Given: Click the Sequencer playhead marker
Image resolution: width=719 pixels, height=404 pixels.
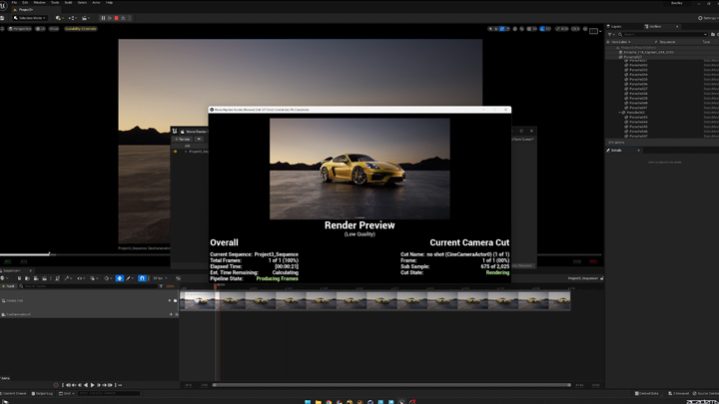Looking at the screenshot, I should tap(217, 287).
